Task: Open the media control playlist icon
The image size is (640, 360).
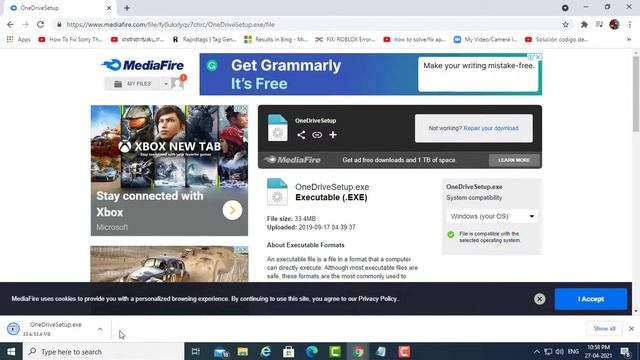Action: (x=599, y=24)
